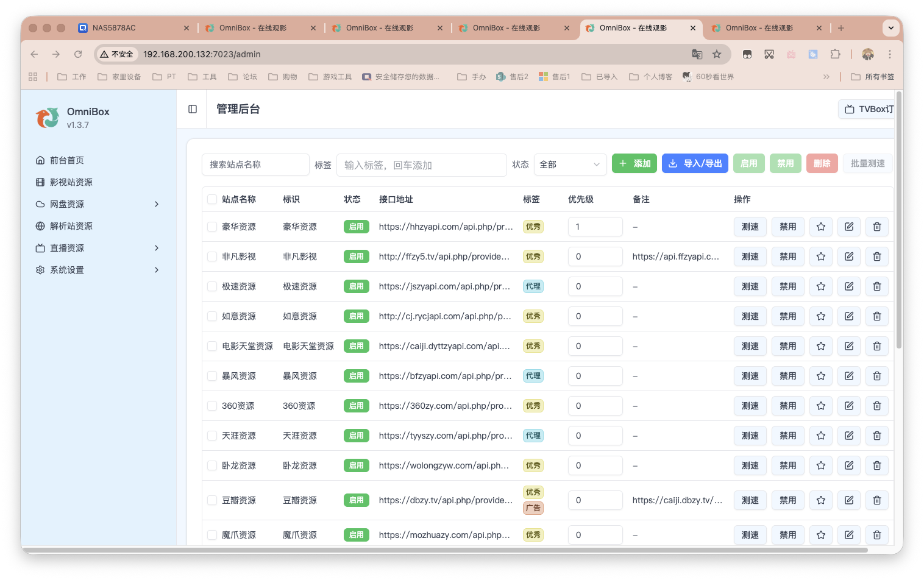Click the trash icon for 极速资源
Screen dimensions: 924x580
click(x=876, y=286)
